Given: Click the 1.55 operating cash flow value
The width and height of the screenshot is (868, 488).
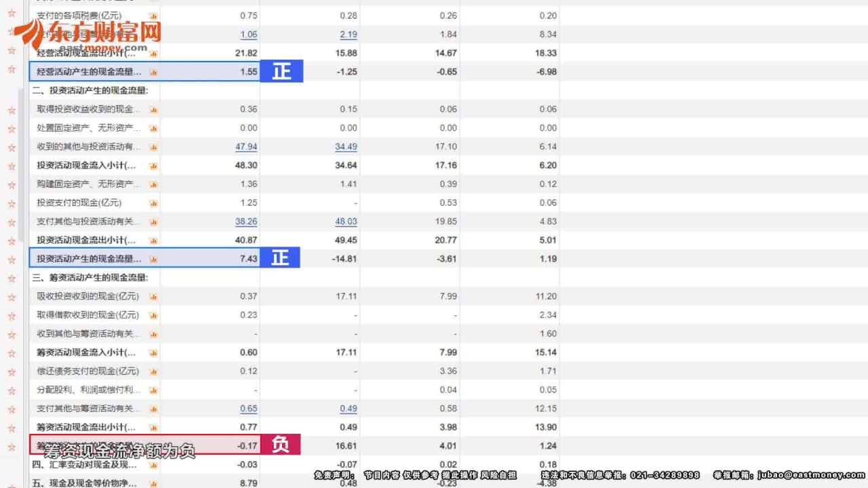Looking at the screenshot, I should tap(249, 72).
